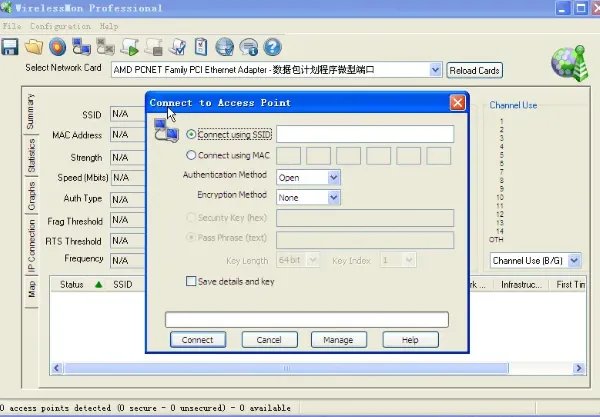Click the Frequency N/A value field
Screen dimensions: 600x417
(x=128, y=261)
